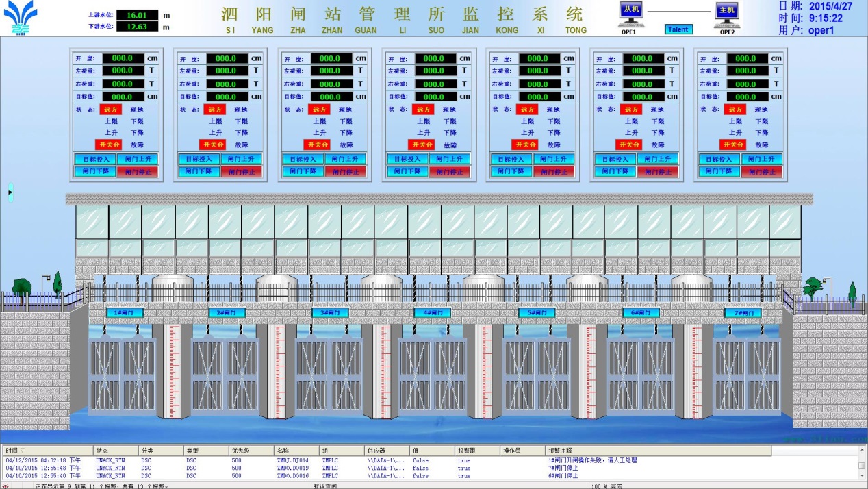
Task: Click the alarm list scroll up arrow
Action: click(862, 451)
